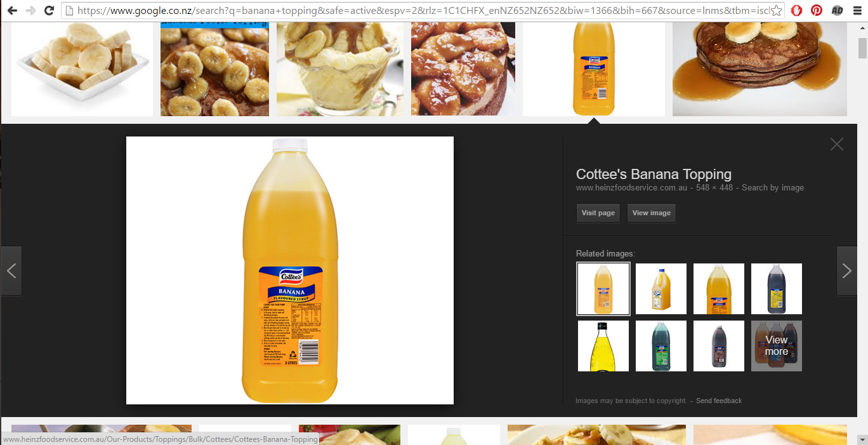Screen dimensions: 868x445
Task: Click the Visit page button
Action: point(598,213)
